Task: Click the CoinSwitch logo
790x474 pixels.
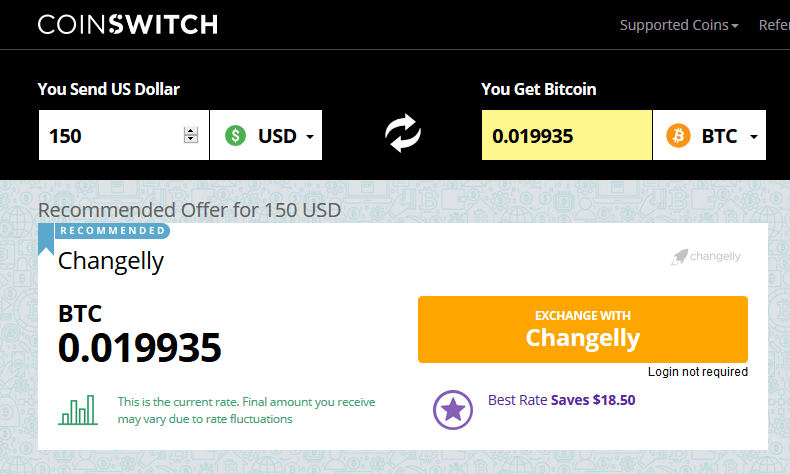Action: [x=127, y=24]
